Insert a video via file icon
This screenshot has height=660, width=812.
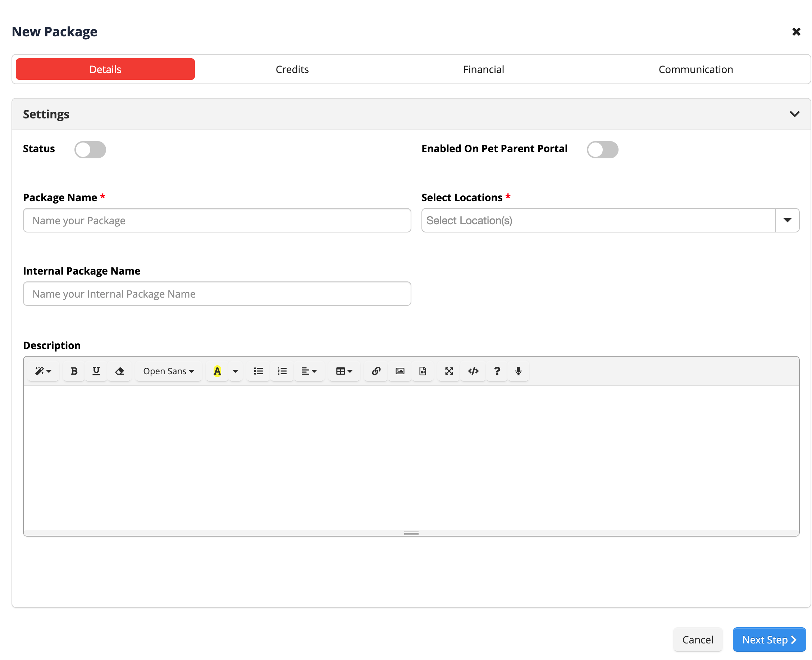[x=423, y=371]
